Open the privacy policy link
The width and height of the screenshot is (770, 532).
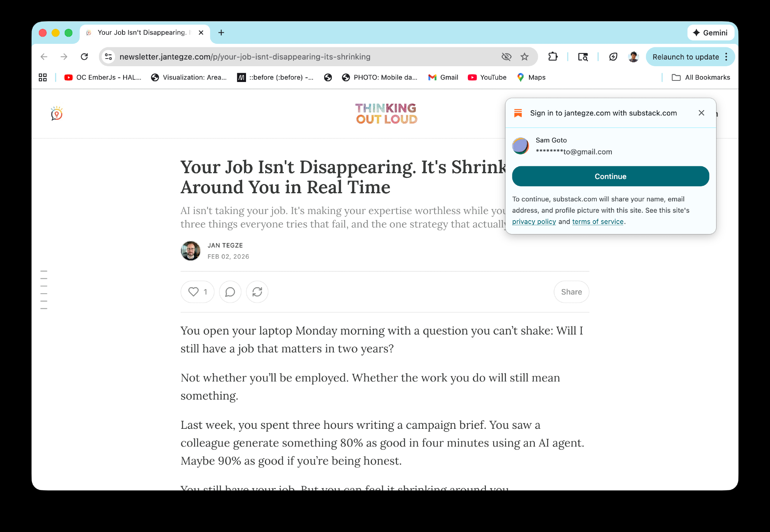point(534,222)
